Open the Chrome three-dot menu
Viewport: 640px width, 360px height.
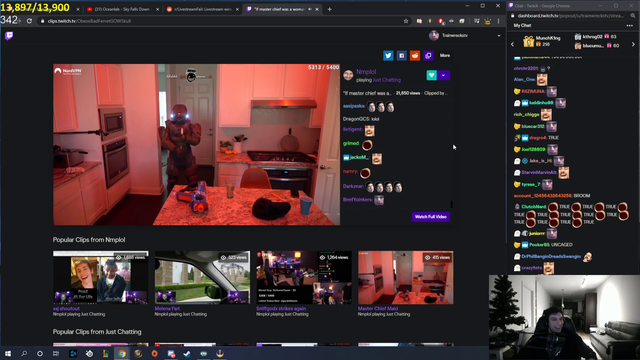pos(498,21)
